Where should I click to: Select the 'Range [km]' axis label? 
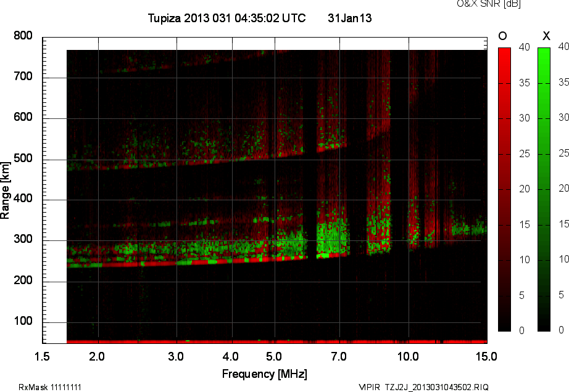tap(6, 189)
